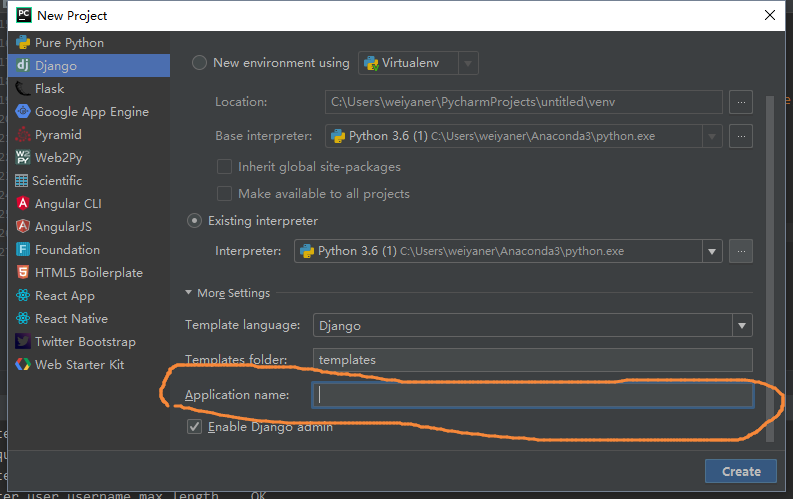Screen dimensions: 793x499
Task: Click ellipsis button beside Base interpreter
Action: (x=741, y=136)
